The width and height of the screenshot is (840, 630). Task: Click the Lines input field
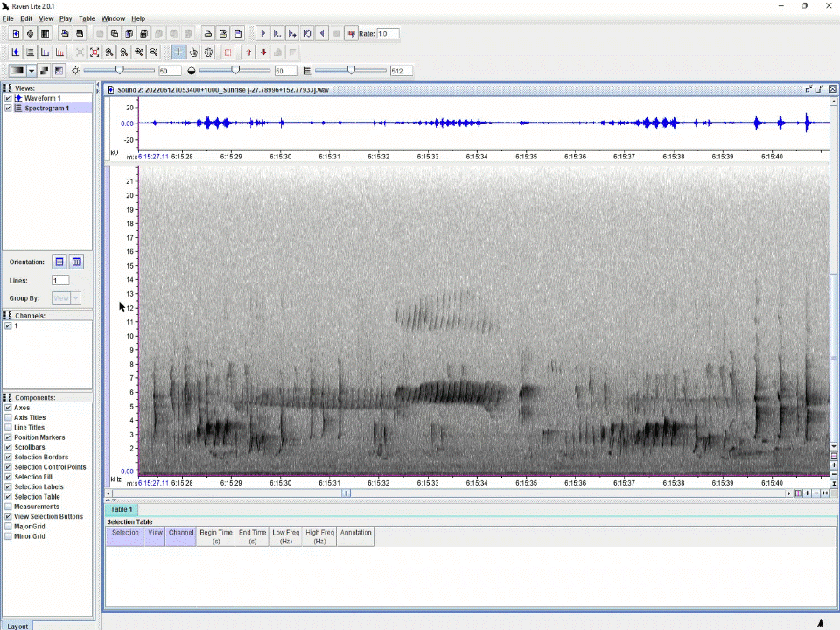pos(60,281)
